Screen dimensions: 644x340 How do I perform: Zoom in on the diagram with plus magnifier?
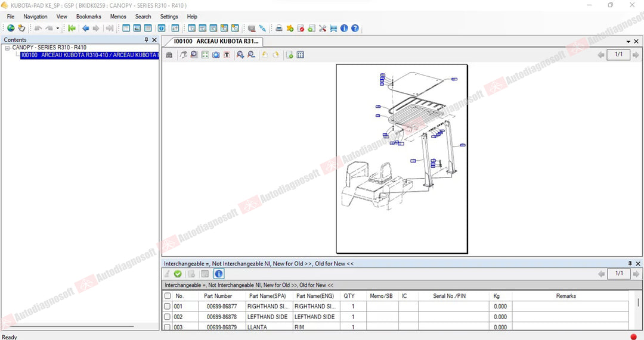coord(240,55)
